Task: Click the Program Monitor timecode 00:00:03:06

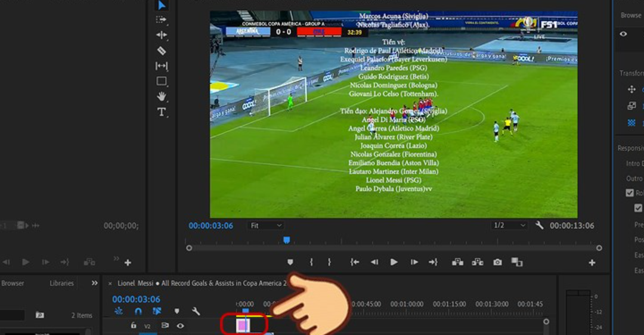Action: [x=210, y=226]
